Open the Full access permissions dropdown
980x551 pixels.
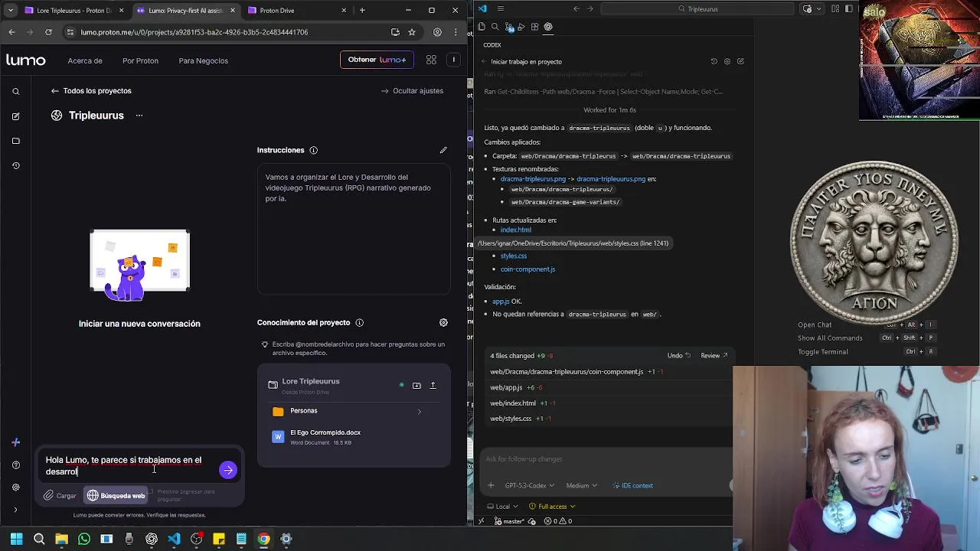pos(552,507)
